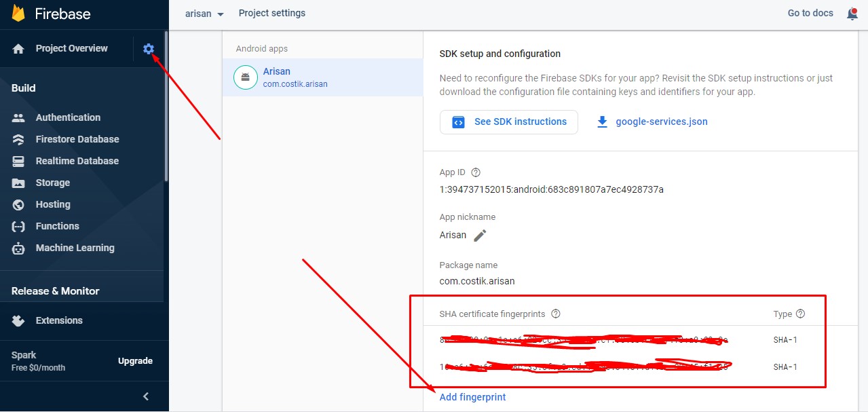868x412 pixels.
Task: Click the Storage folder icon
Action: [18, 183]
